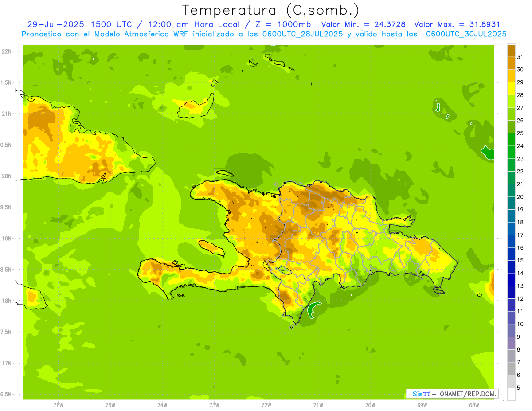This screenshot has width=532, height=411.
Task: Click the legend value 31
Action: (x=520, y=57)
